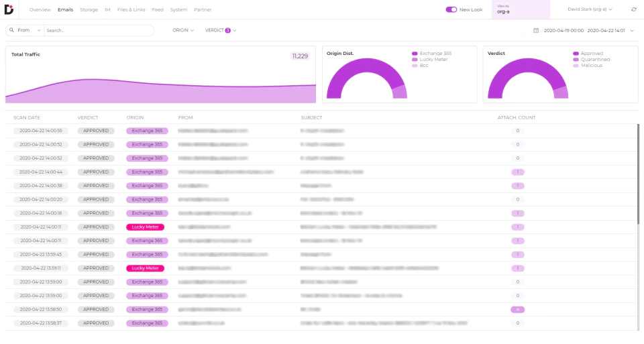Viewport: 644px width, 344px height.
Task: Open the Files & Links tab
Action: tap(131, 9)
